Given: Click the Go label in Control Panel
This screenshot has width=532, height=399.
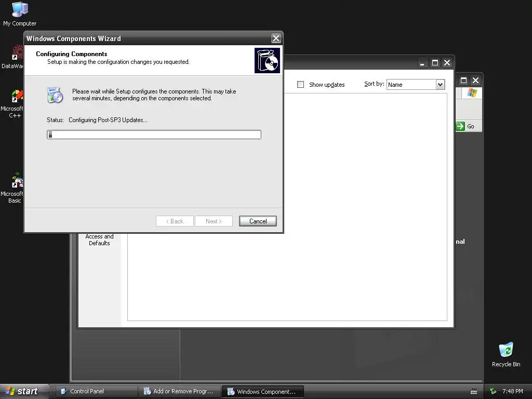Looking at the screenshot, I should pyautogui.click(x=471, y=126).
